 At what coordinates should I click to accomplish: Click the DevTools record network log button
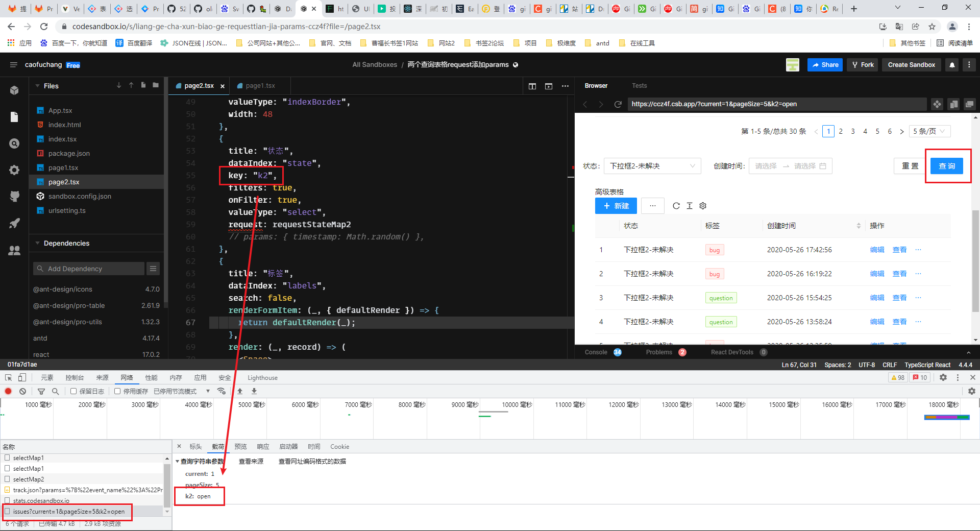click(x=8, y=391)
